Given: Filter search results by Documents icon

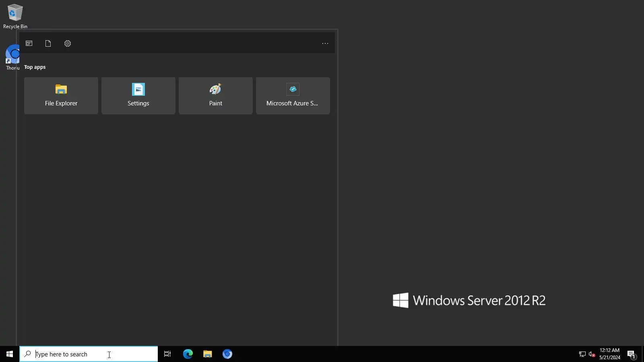Looking at the screenshot, I should (48, 43).
